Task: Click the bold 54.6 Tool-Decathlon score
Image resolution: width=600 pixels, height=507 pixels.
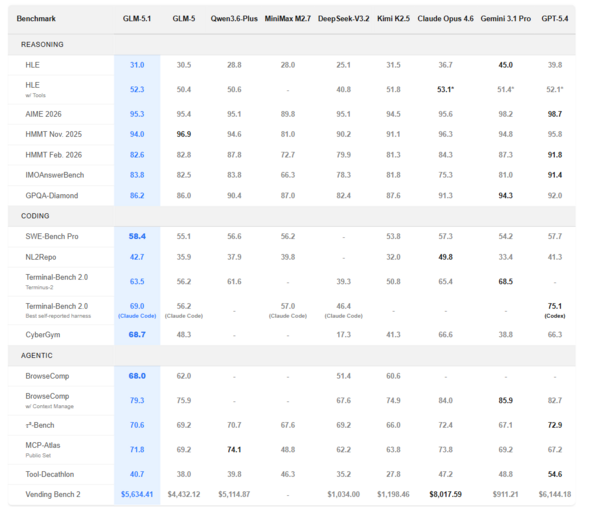Action: tap(554, 474)
